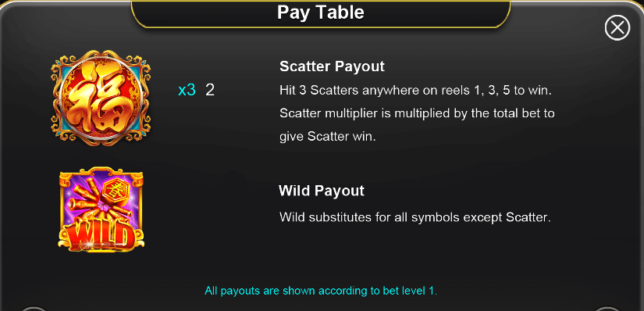Go to the previous pay table page
644x311 pixels.
coord(34,309)
